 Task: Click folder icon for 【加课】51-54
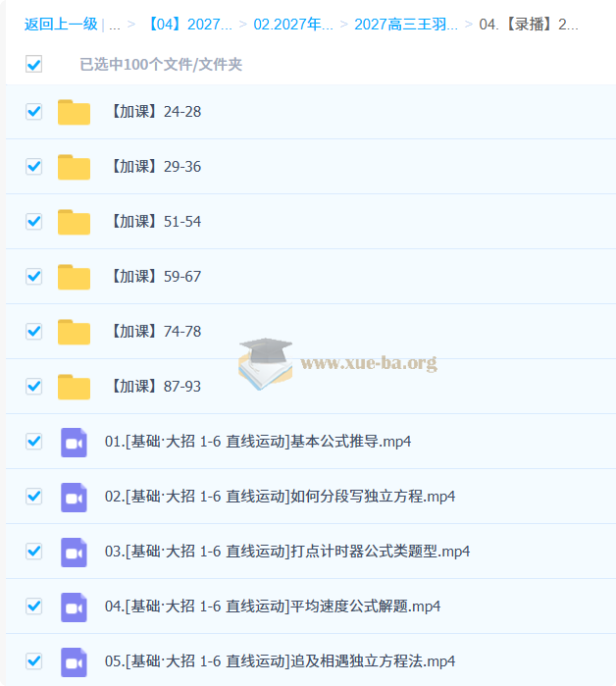74,222
